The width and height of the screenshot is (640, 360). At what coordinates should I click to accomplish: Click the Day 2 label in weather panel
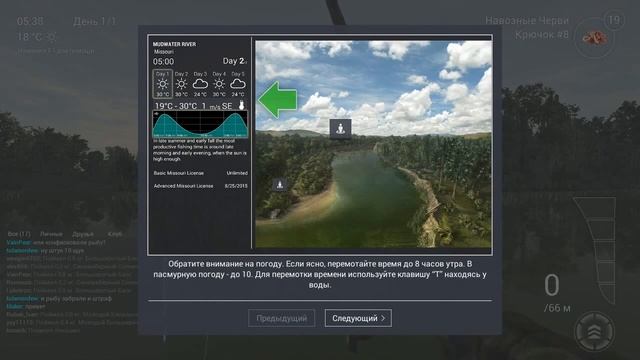(x=234, y=61)
